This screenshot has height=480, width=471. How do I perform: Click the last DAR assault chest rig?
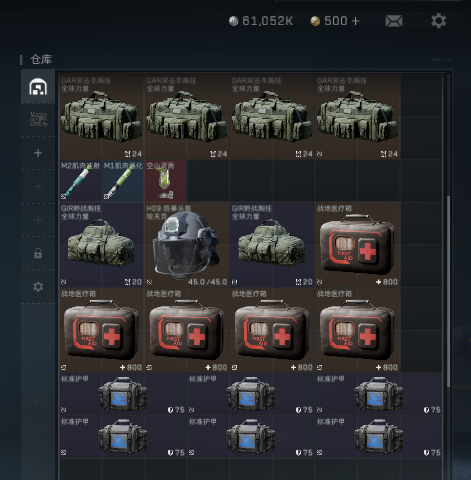(x=358, y=116)
